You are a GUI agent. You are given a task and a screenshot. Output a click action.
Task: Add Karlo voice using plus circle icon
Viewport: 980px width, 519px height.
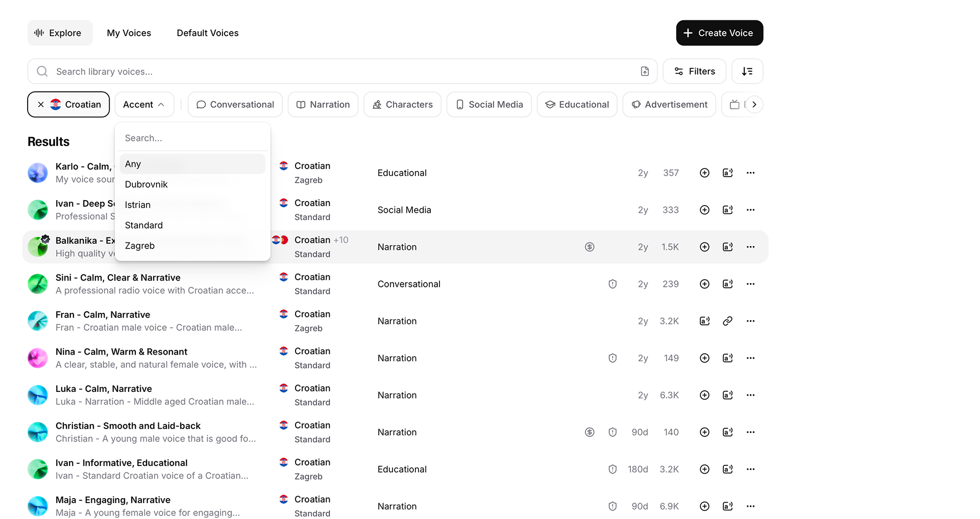704,173
